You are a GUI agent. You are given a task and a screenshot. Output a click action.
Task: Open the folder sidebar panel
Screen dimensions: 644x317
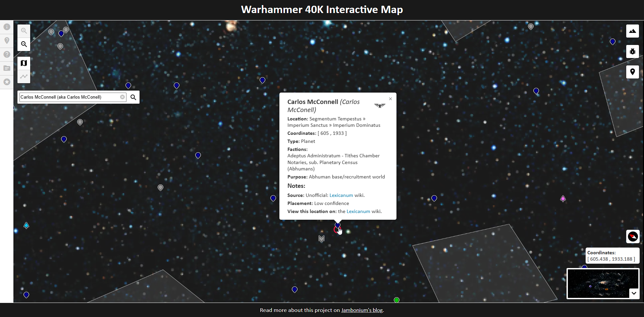[7, 68]
